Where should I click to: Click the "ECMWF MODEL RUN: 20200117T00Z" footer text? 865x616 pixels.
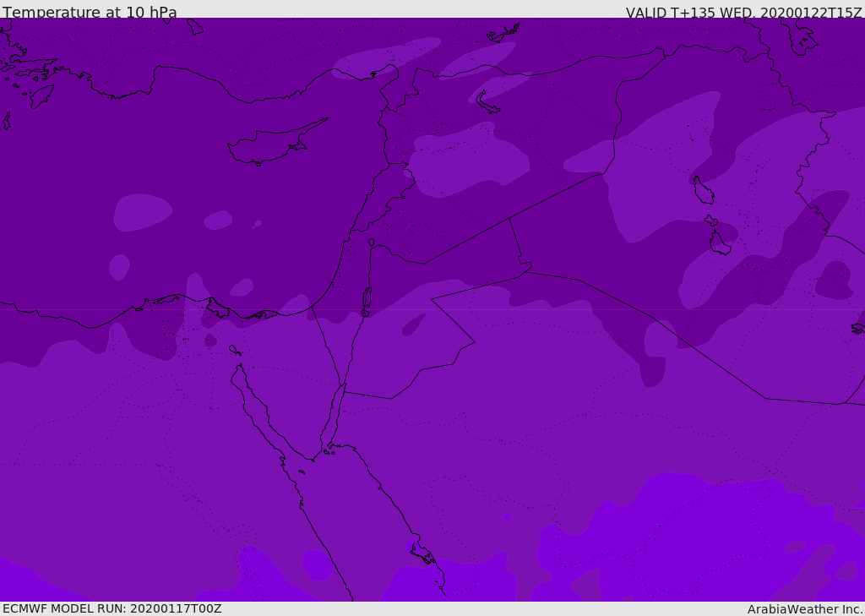[112, 609]
